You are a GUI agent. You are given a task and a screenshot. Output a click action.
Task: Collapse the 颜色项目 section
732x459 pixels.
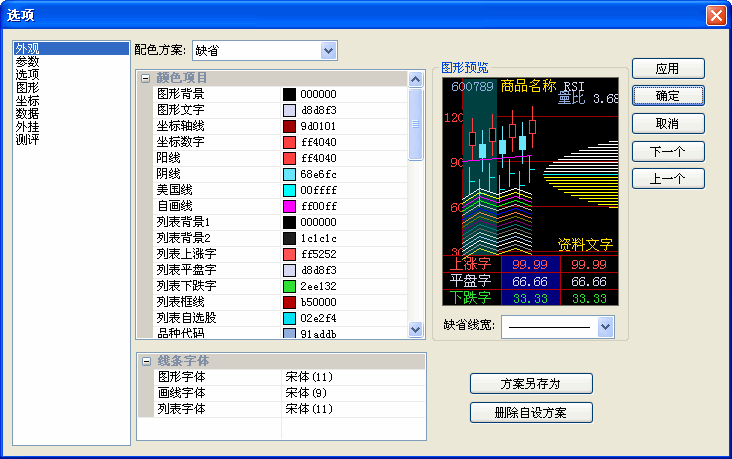(x=146, y=78)
